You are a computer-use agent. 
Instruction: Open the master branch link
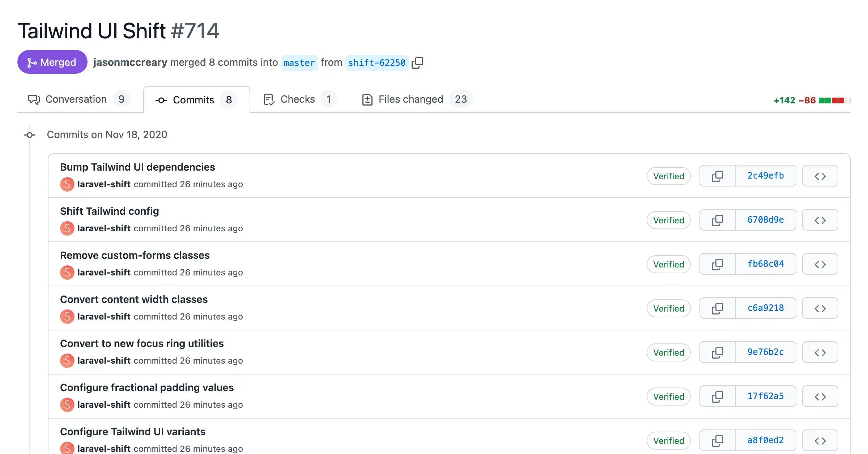(299, 63)
